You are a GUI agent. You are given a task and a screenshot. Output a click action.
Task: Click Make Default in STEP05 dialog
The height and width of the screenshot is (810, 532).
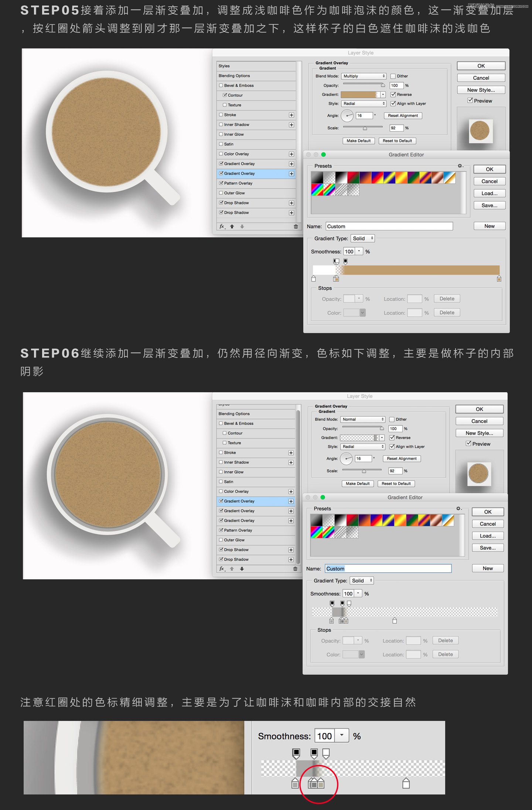(359, 141)
